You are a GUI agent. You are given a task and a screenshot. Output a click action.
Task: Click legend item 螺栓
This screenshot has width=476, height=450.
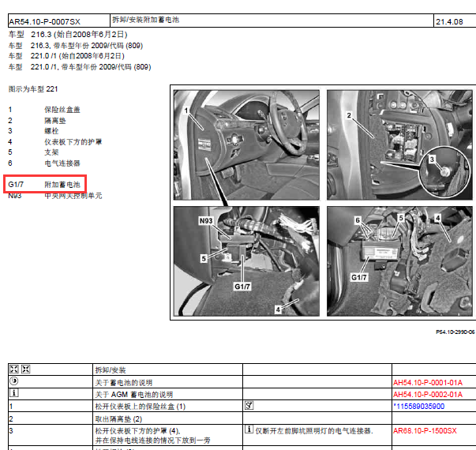[x=51, y=131]
